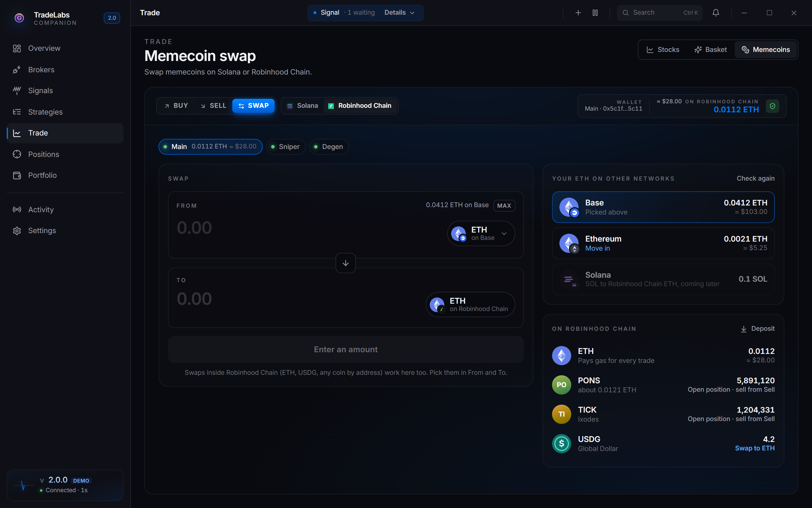Open the PONS position row
Image resolution: width=812 pixels, height=508 pixels.
click(663, 385)
